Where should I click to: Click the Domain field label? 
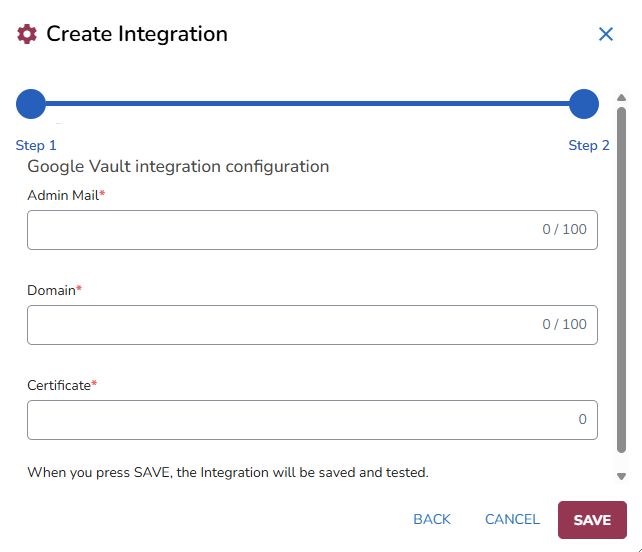coord(52,290)
